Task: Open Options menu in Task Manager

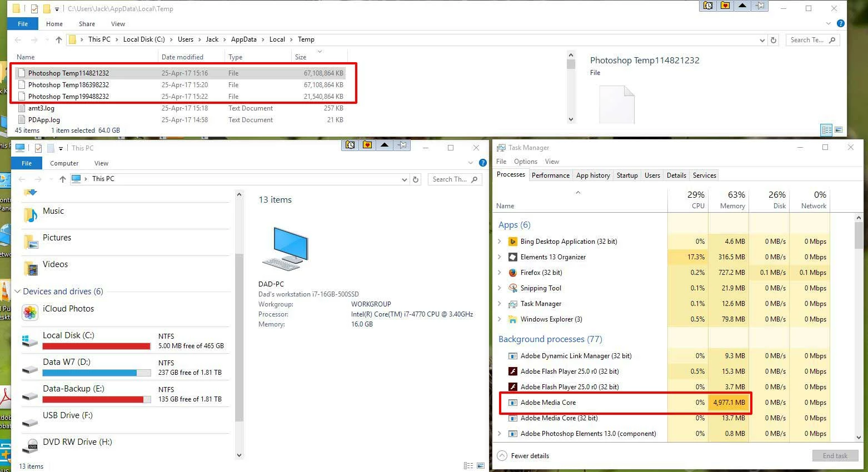Action: pyautogui.click(x=526, y=162)
